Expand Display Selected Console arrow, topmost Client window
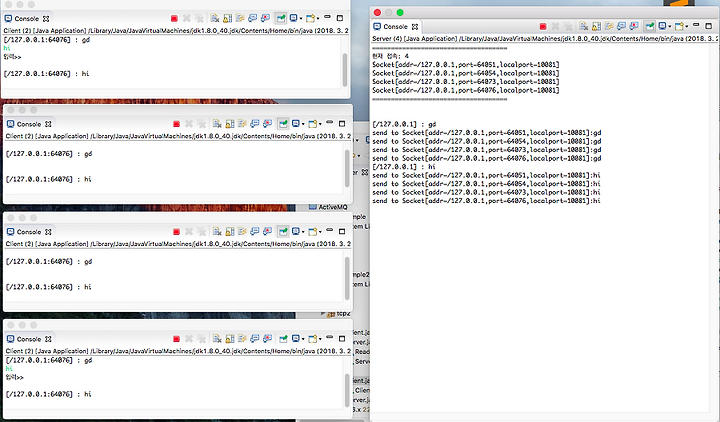This screenshot has width=720, height=422. point(301,19)
